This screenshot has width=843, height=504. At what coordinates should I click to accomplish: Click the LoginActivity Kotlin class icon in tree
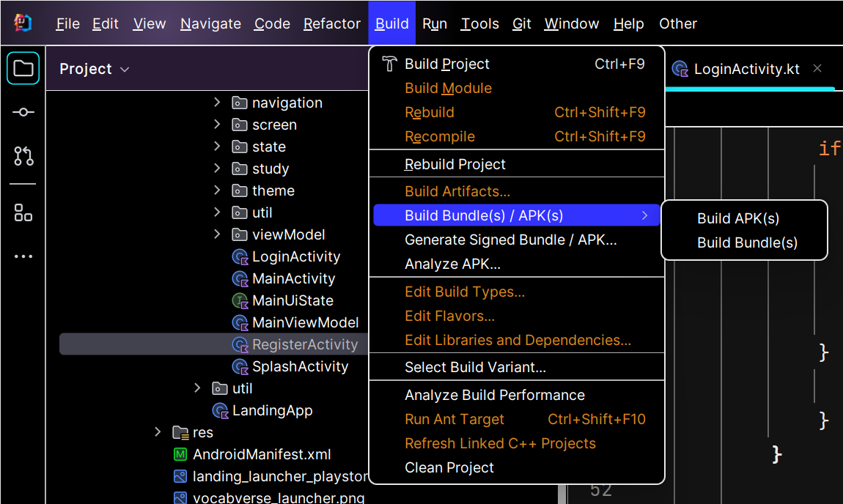240,257
